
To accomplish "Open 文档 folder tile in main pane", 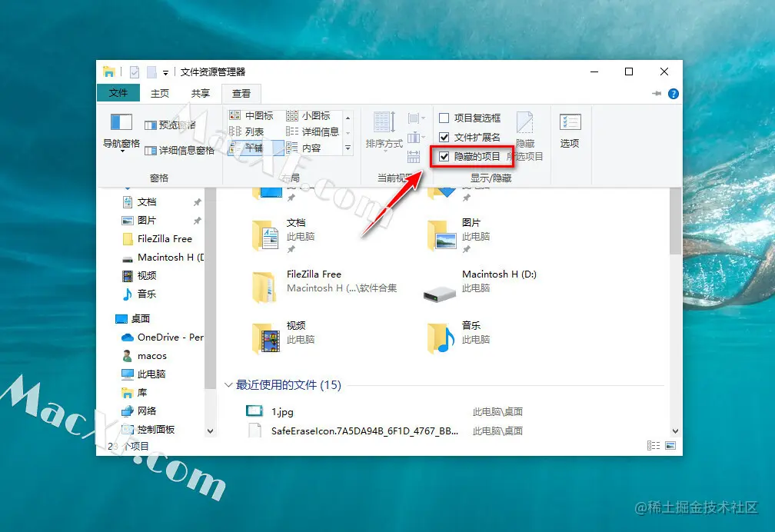I will click(284, 235).
